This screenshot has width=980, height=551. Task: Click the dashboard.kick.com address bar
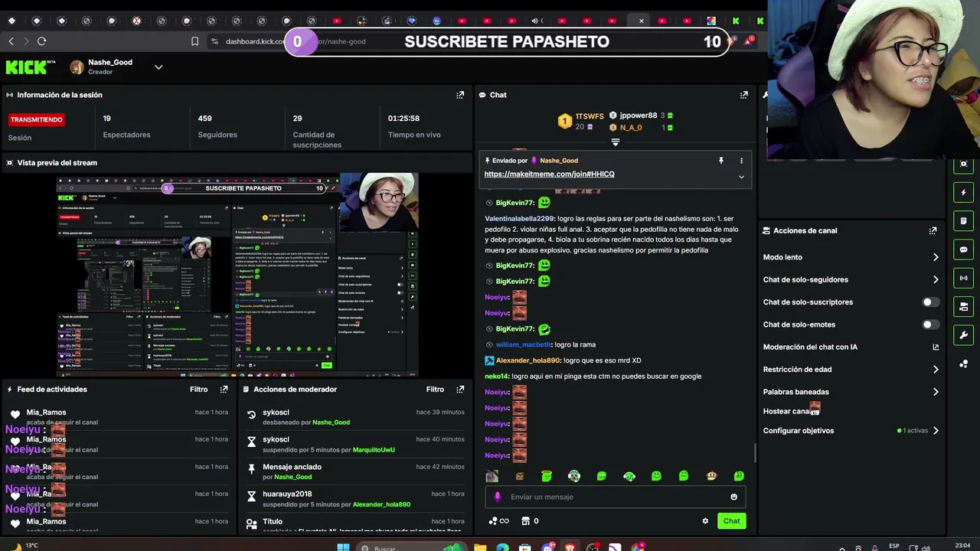(254, 41)
